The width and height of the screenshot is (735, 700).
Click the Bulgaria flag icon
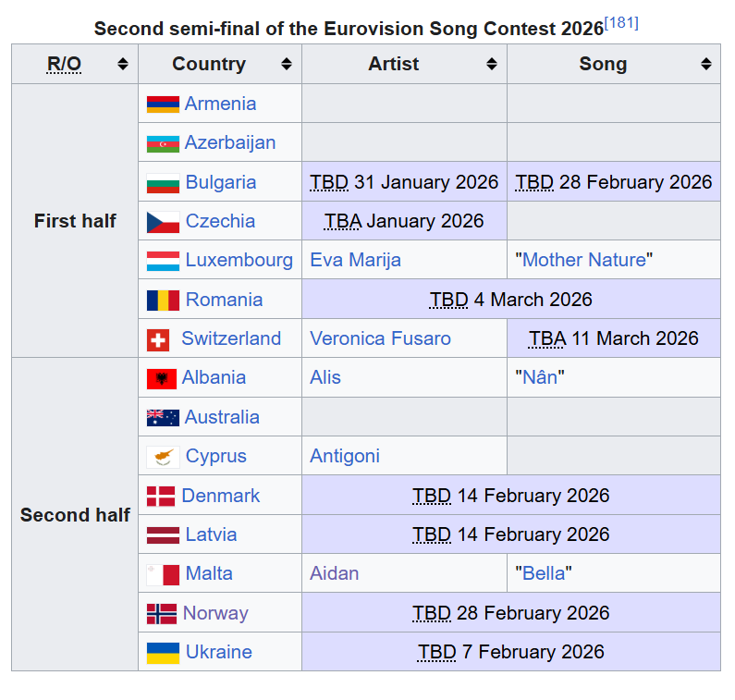point(163,182)
